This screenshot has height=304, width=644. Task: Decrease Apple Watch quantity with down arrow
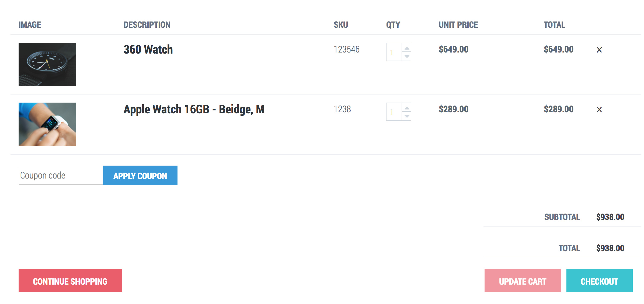(407, 116)
